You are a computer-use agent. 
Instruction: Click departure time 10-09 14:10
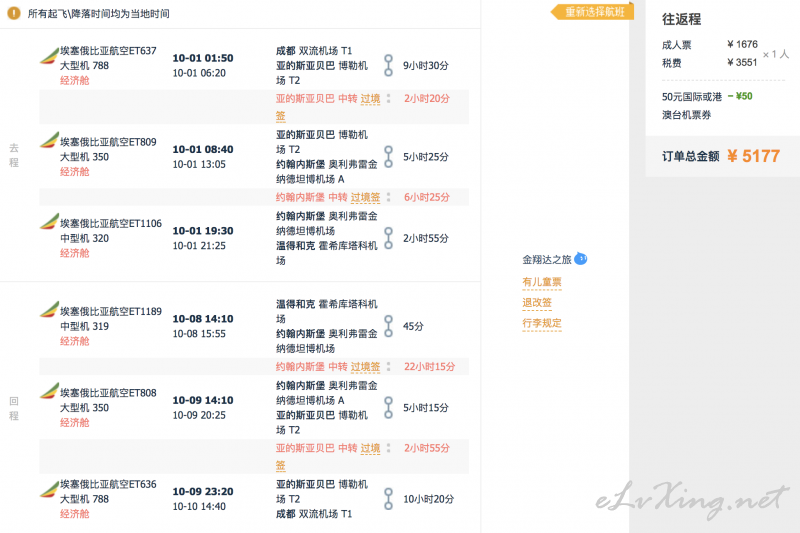[x=203, y=400]
